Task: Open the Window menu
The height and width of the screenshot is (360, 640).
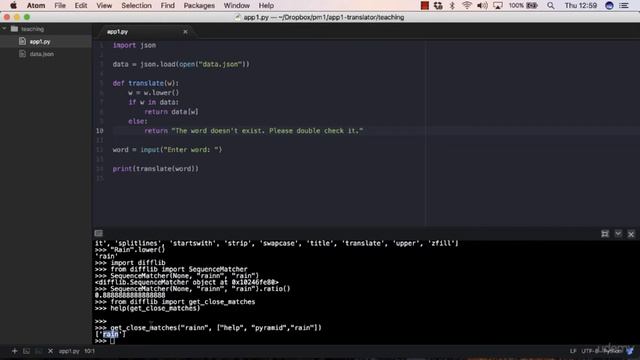Action: click(237, 5)
